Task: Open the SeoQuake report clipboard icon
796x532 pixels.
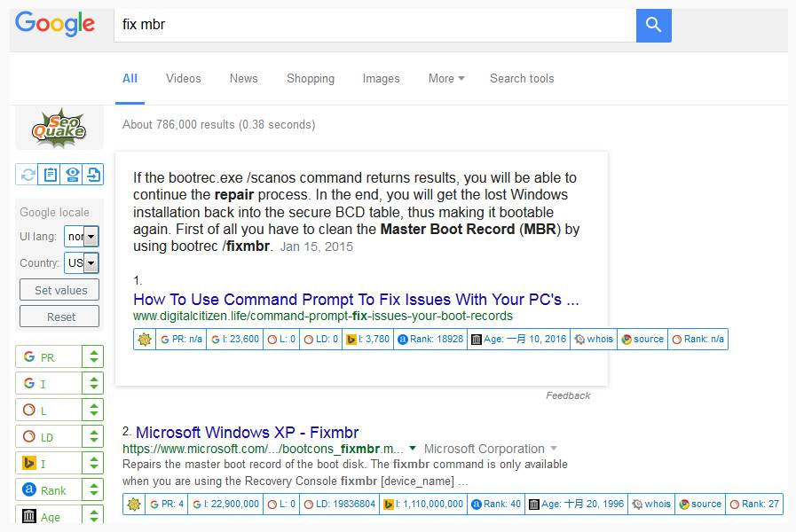Action: [50, 175]
